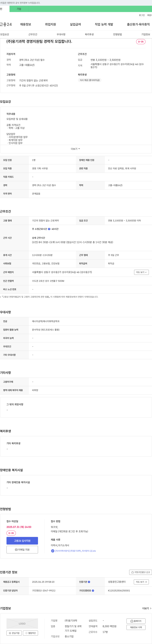Click 정밀기기 및 과학 기기 도매업 text

tap(73, 628)
